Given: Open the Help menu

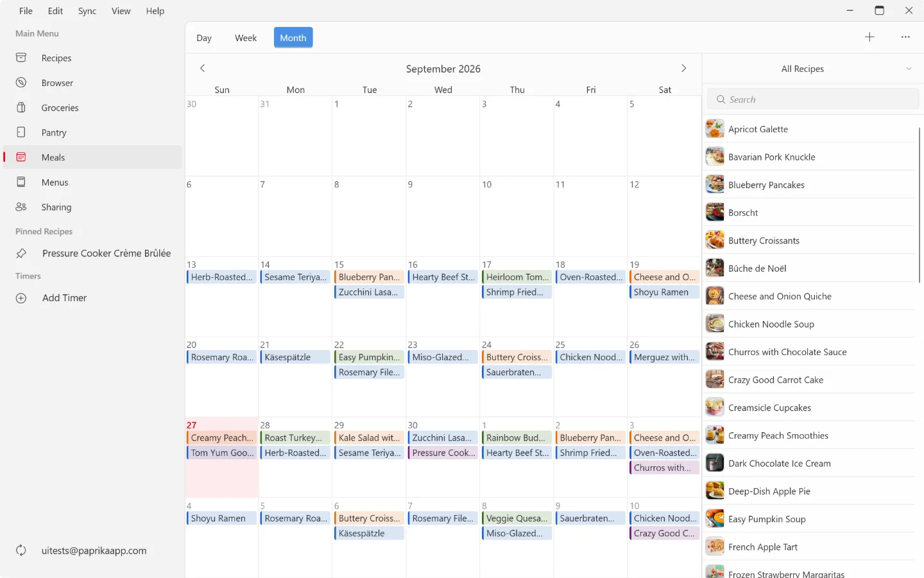Looking at the screenshot, I should pyautogui.click(x=155, y=11).
